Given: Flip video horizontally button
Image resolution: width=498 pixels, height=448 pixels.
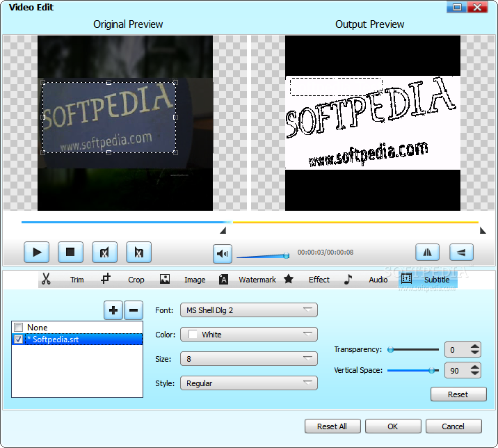Looking at the screenshot, I should point(428,253).
